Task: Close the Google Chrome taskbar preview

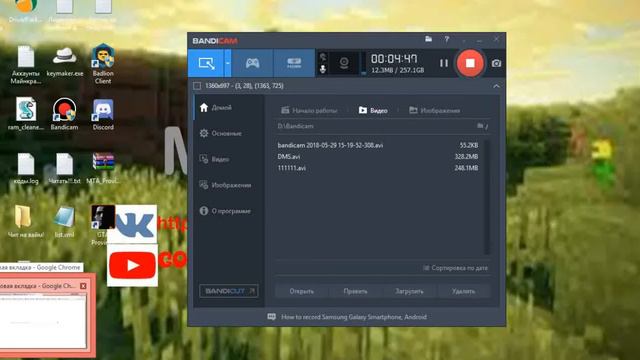Action: tap(83, 286)
